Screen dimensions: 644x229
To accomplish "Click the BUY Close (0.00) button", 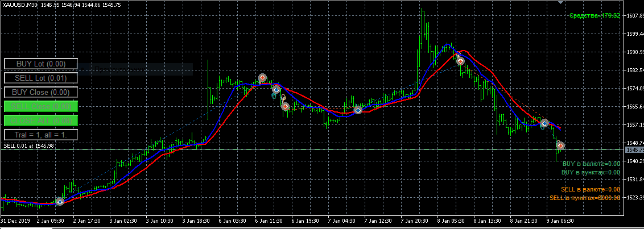I will (41, 92).
